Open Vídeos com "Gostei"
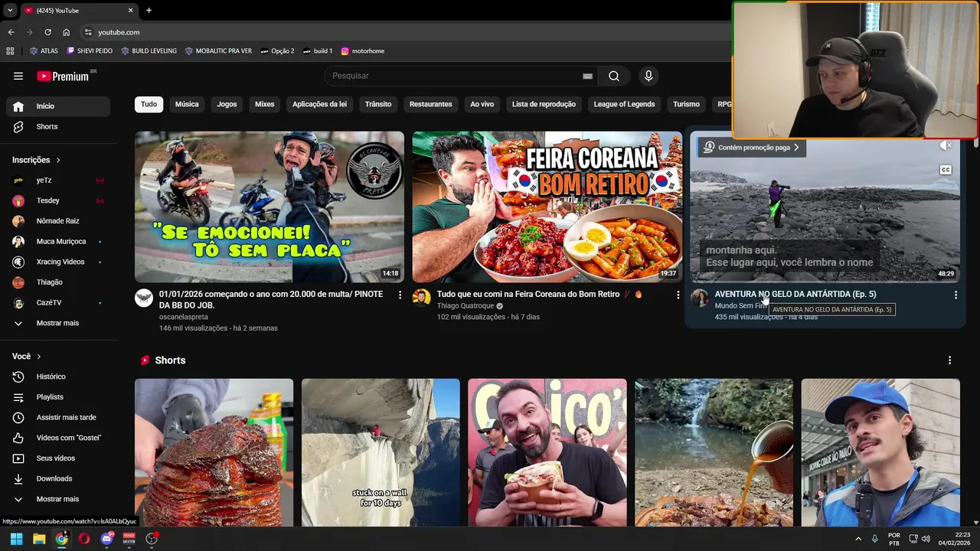The image size is (980, 551). tap(58, 438)
